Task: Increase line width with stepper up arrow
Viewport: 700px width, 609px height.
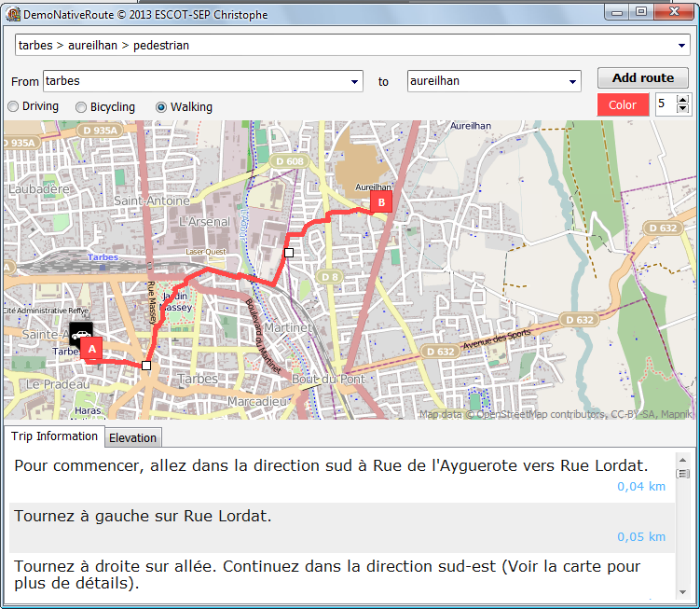Action: point(683,99)
